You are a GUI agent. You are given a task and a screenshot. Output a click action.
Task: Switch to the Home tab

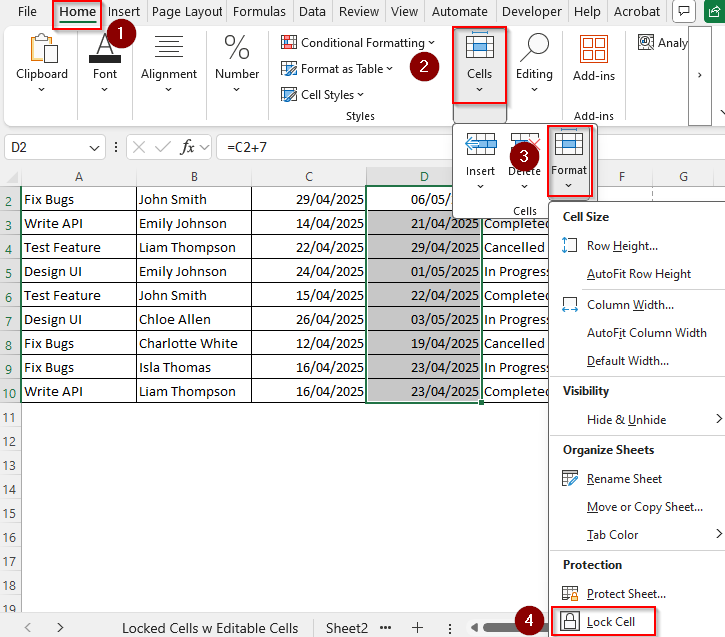click(77, 12)
